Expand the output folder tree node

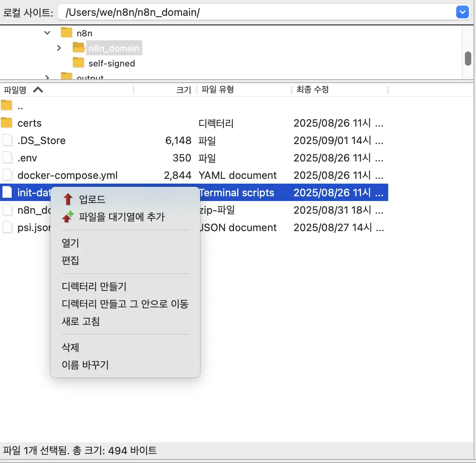pos(47,77)
